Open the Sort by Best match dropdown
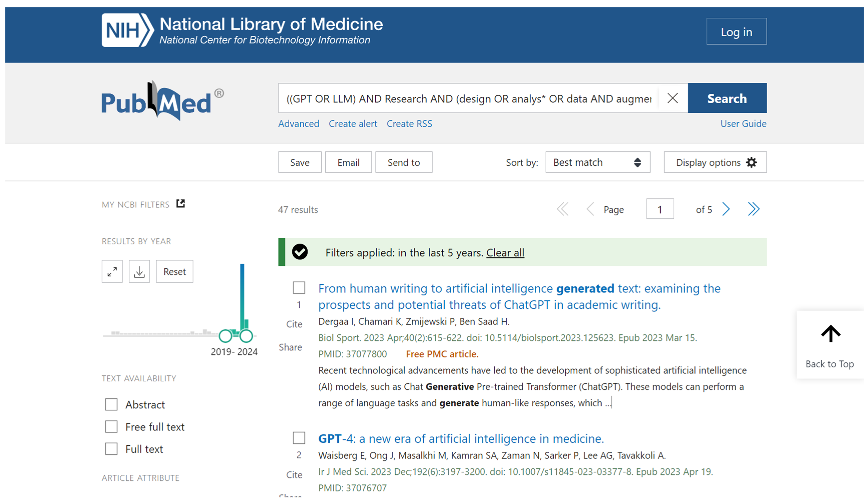Screen dimensions: 868x503 [597, 162]
